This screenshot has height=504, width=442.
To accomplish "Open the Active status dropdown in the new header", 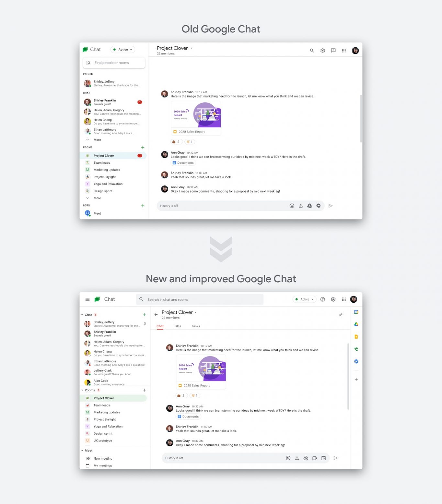I will coord(304,299).
